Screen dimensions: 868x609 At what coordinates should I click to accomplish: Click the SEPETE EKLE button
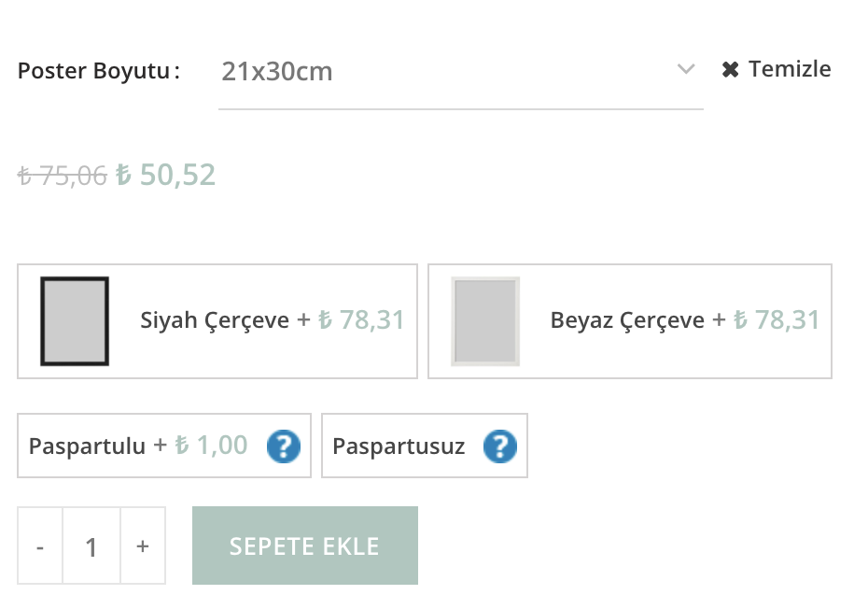305,545
